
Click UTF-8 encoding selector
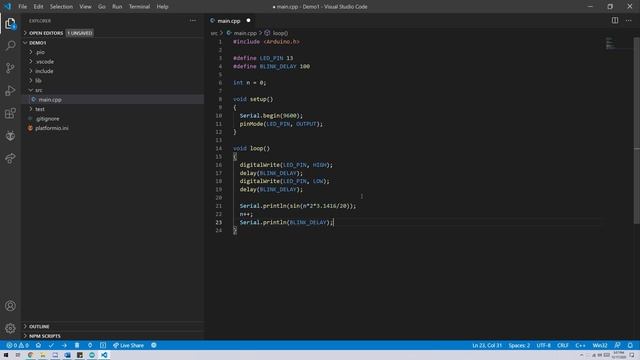point(543,345)
